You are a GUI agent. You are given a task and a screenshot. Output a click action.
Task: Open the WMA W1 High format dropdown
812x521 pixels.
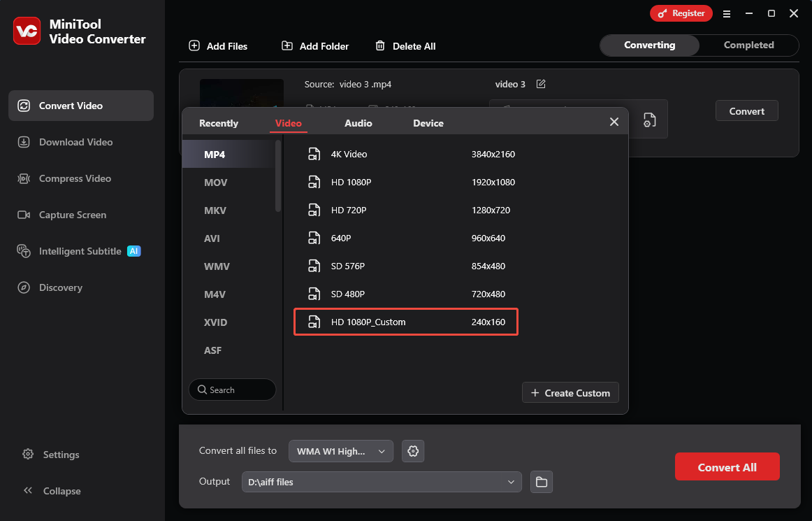[341, 451]
